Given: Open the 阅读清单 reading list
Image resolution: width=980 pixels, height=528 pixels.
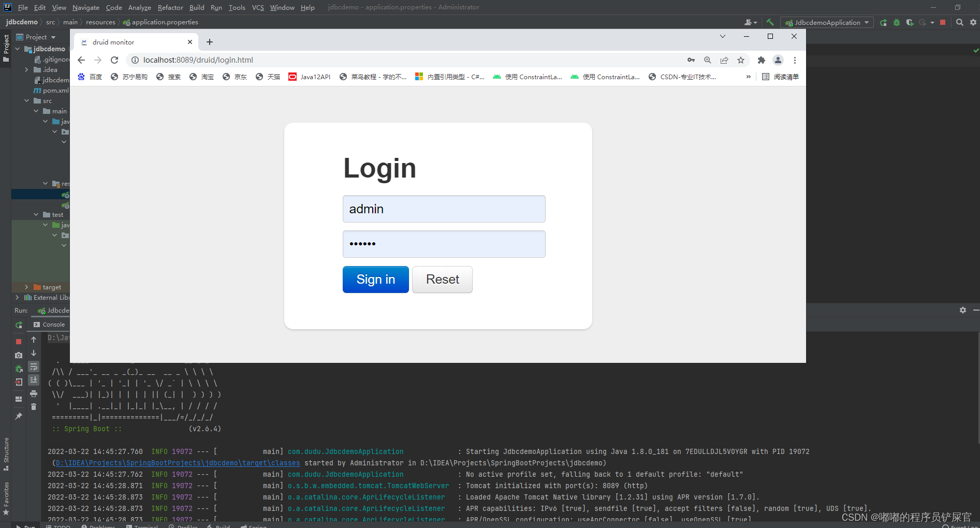Looking at the screenshot, I should [x=781, y=77].
